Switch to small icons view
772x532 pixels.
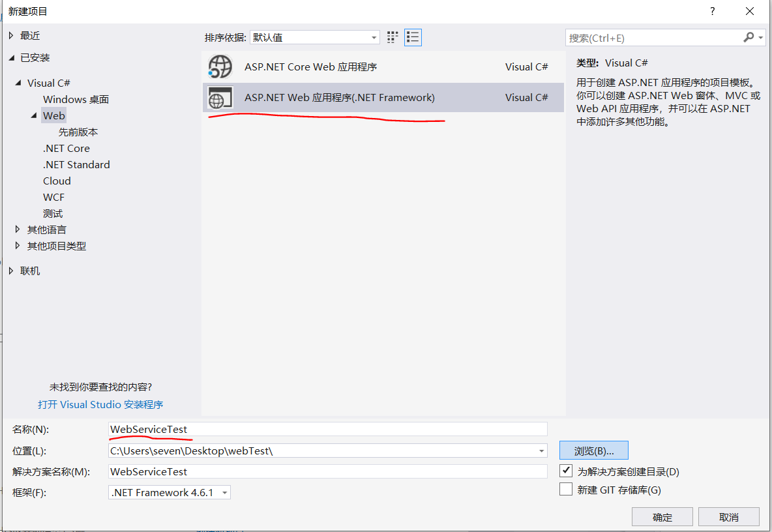tap(393, 37)
